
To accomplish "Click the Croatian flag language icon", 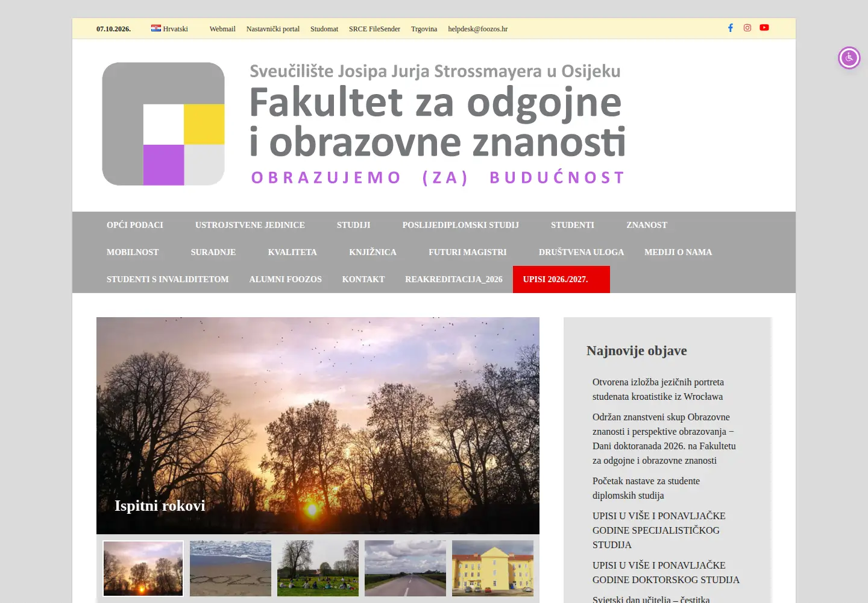I will pos(156,28).
